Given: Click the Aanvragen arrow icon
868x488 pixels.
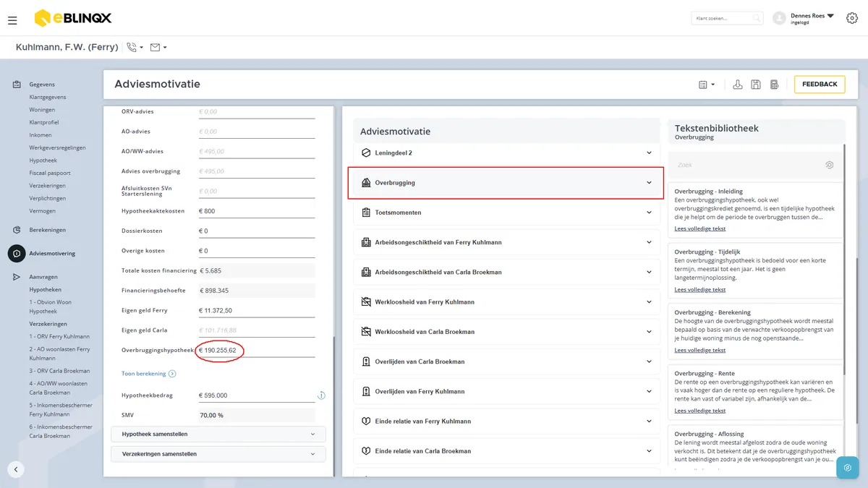Looking at the screenshot, I should (x=17, y=277).
